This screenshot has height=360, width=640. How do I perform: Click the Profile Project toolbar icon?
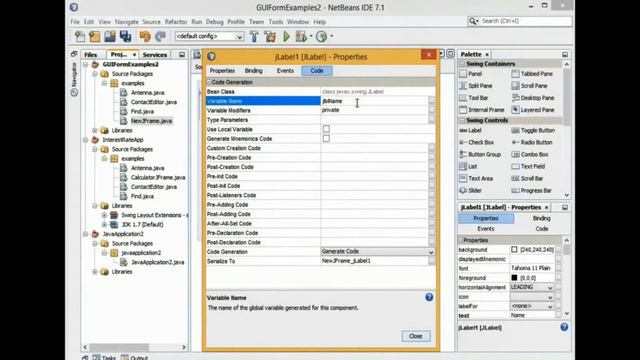[x=322, y=36]
